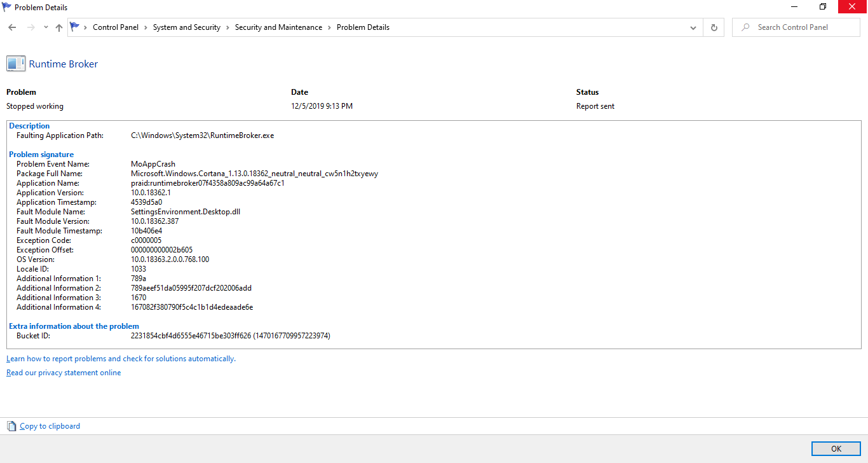Expand chevron after System and Security

pyautogui.click(x=227, y=27)
